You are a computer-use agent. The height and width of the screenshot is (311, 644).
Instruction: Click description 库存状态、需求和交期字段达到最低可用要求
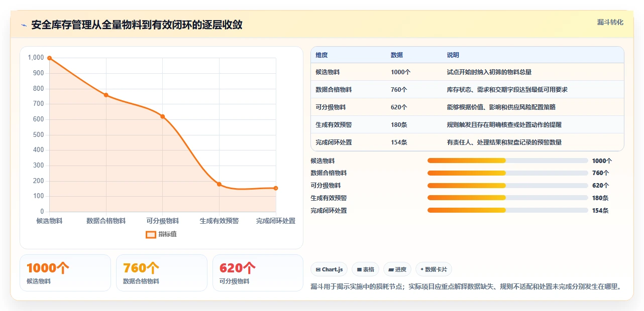507,90
